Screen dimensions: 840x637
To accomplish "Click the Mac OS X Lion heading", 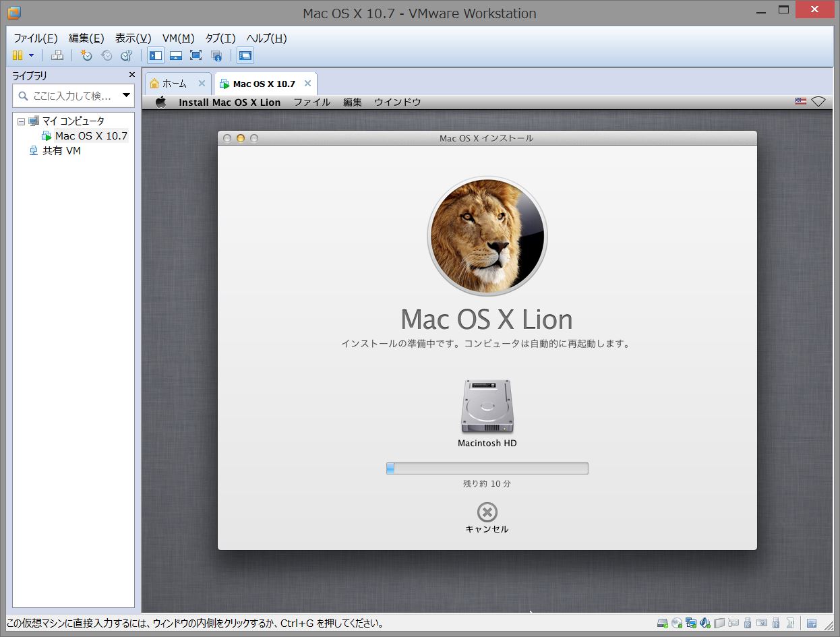I will point(487,319).
